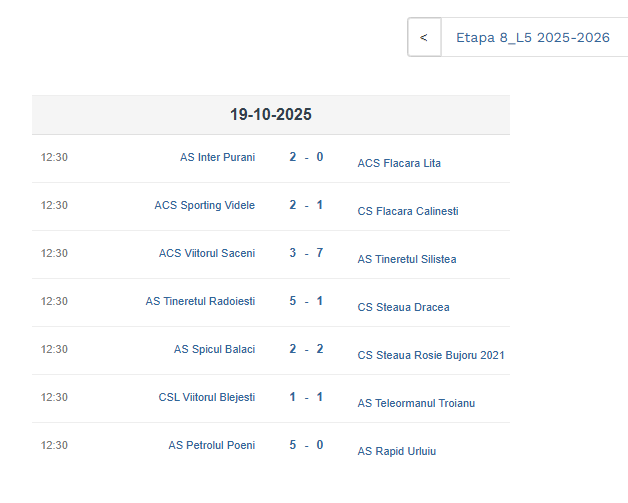Open ACS Flacara Lita team page
The height and width of the screenshot is (503, 628).
click(x=399, y=163)
